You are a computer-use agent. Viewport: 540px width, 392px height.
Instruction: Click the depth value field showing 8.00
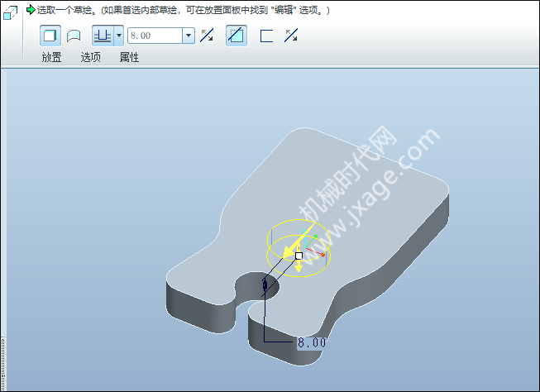[x=155, y=36]
